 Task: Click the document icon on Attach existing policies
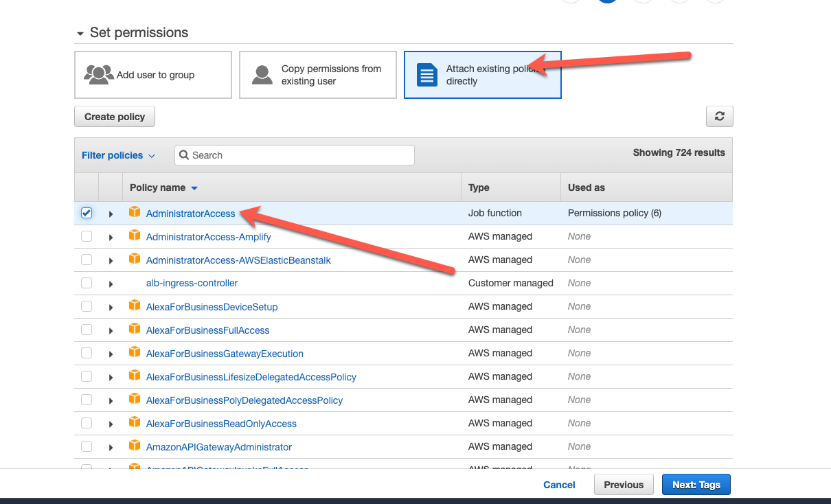point(427,74)
